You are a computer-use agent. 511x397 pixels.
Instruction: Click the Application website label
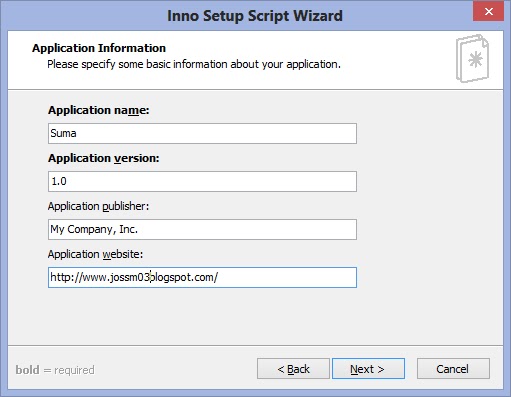(x=95, y=254)
